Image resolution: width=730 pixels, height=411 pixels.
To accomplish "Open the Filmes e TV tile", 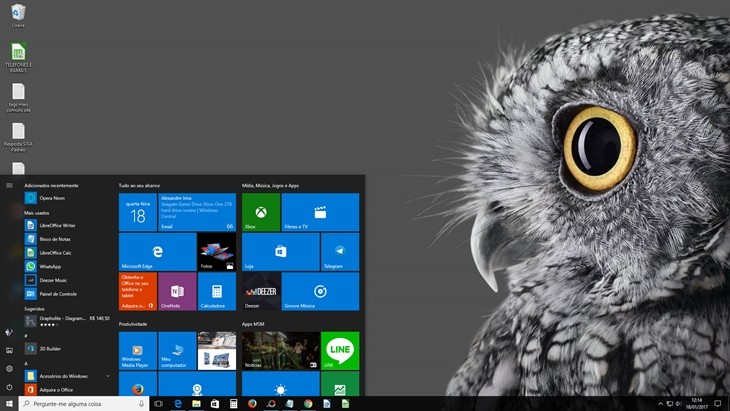I will click(320, 212).
